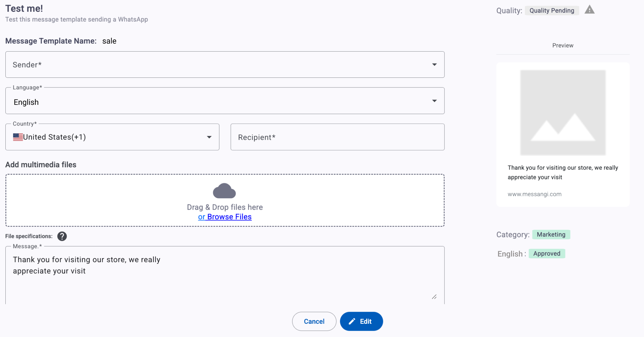Click the 'Category:' label
This screenshot has width=644, height=337.
[x=513, y=235]
